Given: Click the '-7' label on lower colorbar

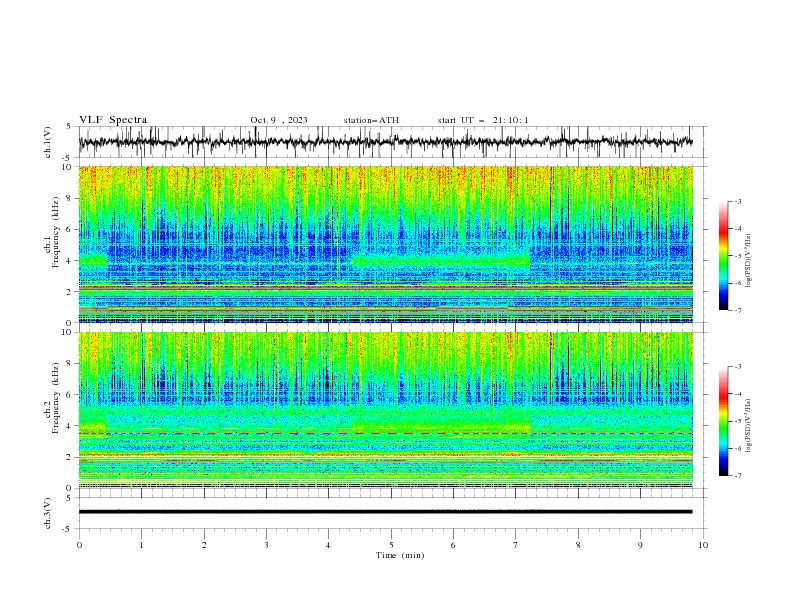Looking at the screenshot, I should tap(737, 475).
